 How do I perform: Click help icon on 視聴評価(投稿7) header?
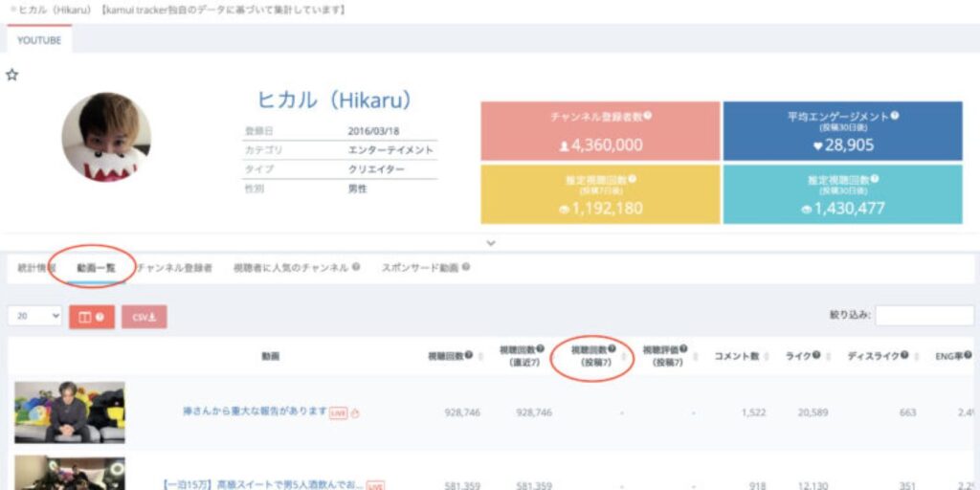(683, 348)
